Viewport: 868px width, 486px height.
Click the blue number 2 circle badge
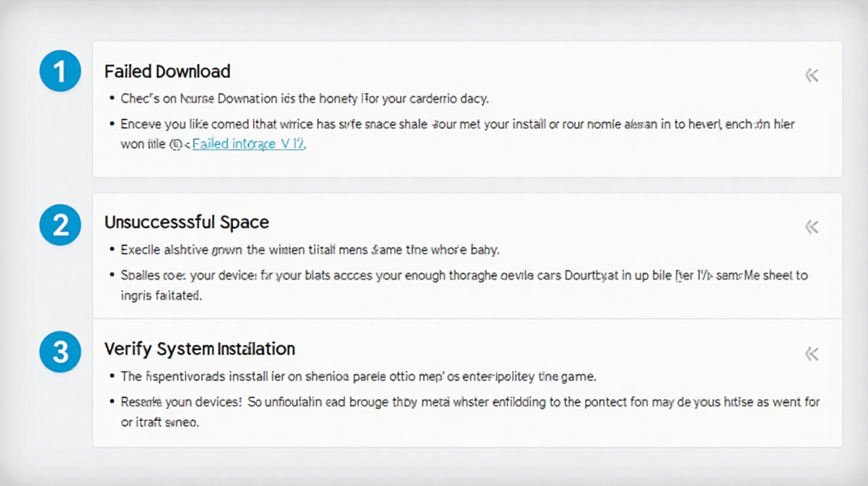pyautogui.click(x=60, y=224)
